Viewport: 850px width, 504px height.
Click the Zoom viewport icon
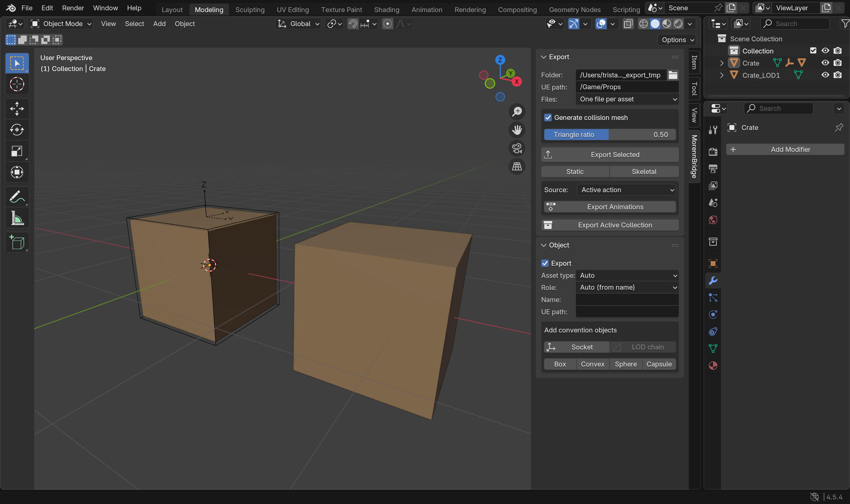(x=517, y=111)
